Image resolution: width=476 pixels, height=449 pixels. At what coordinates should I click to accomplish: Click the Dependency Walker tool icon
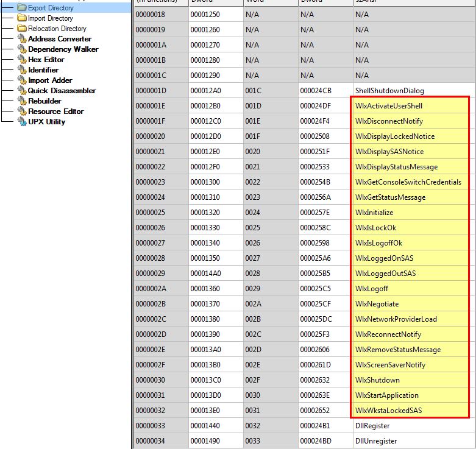[x=22, y=49]
